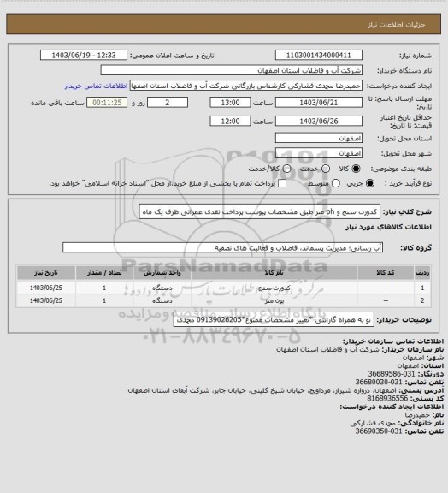Click the delivery city field اصفهان

[319, 153]
